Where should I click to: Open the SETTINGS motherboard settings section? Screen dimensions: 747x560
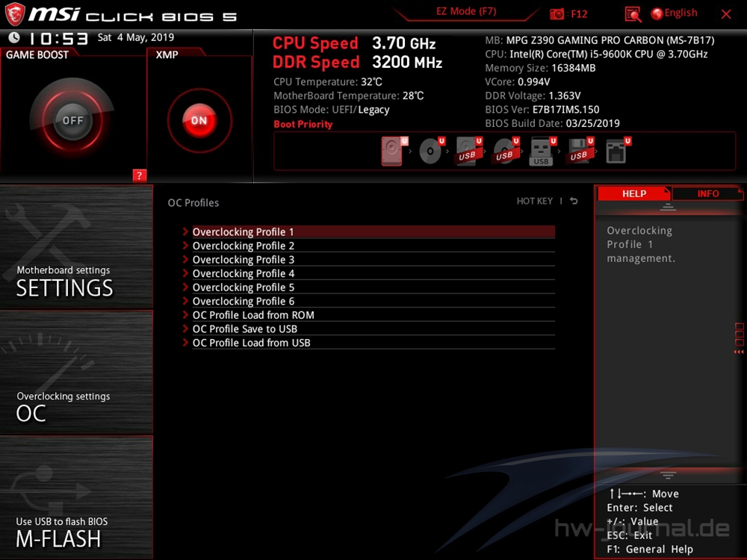tap(76, 247)
